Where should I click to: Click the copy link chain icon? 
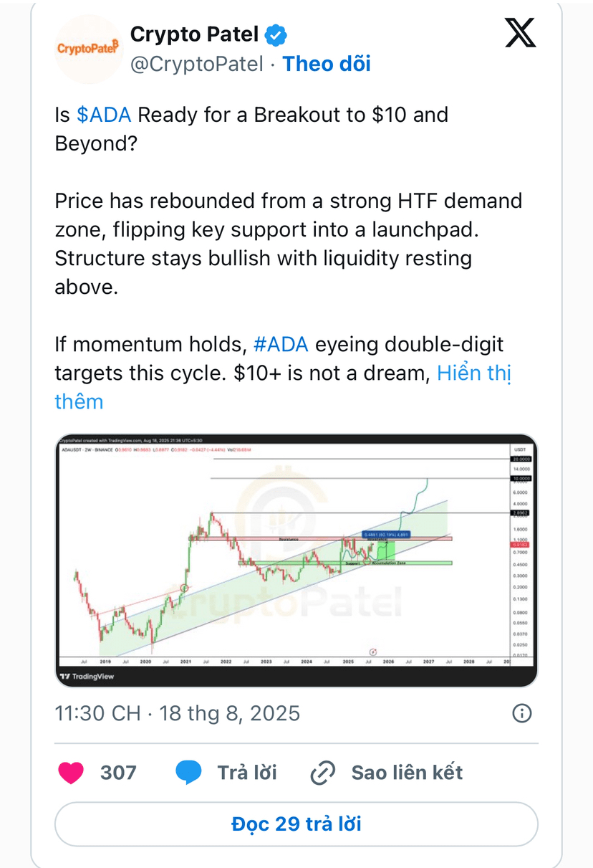[x=323, y=773]
